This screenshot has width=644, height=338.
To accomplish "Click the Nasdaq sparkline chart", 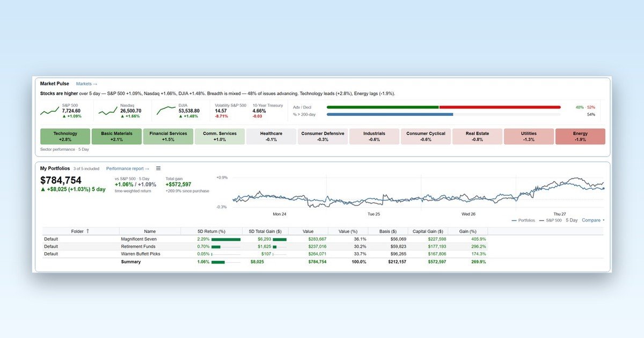I will pos(108,111).
